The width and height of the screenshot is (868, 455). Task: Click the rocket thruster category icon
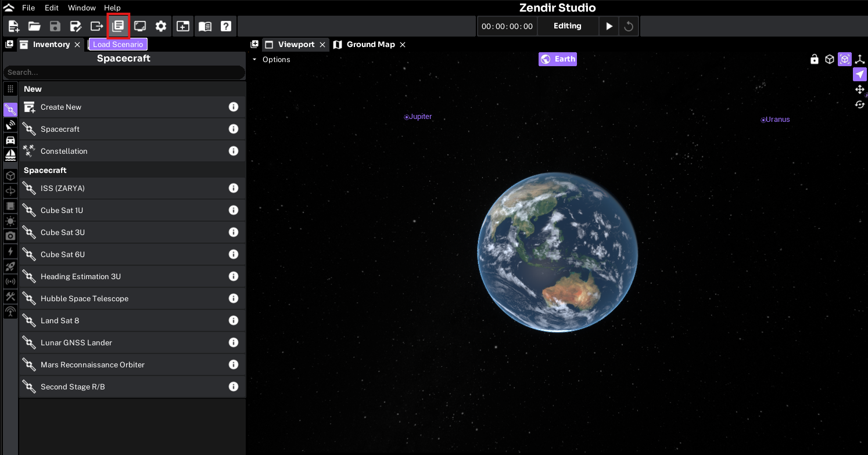coord(10,266)
